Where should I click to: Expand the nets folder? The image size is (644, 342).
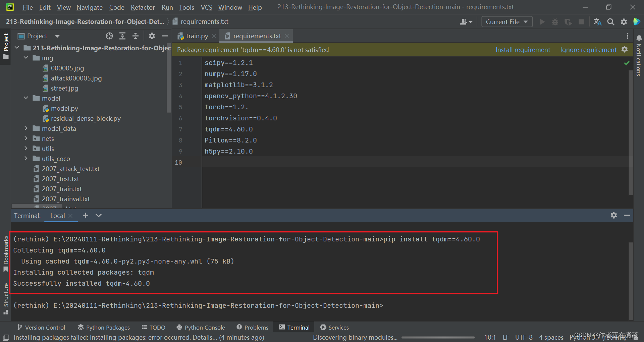point(26,138)
